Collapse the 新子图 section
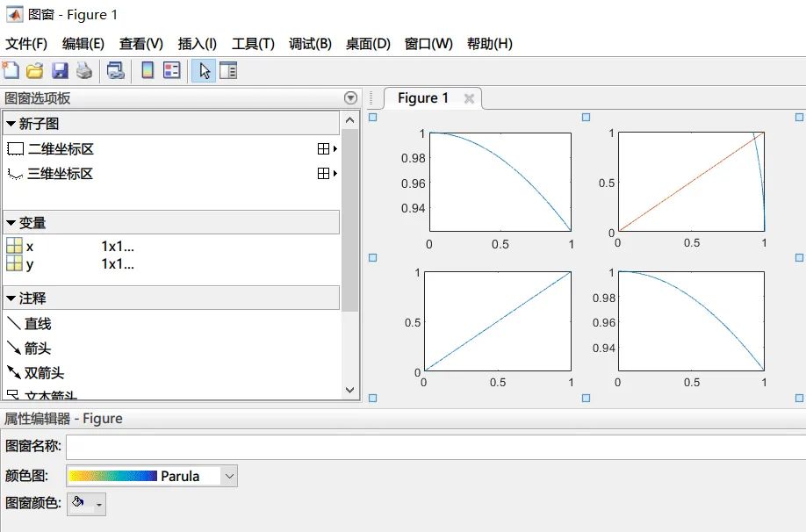 (x=11, y=124)
